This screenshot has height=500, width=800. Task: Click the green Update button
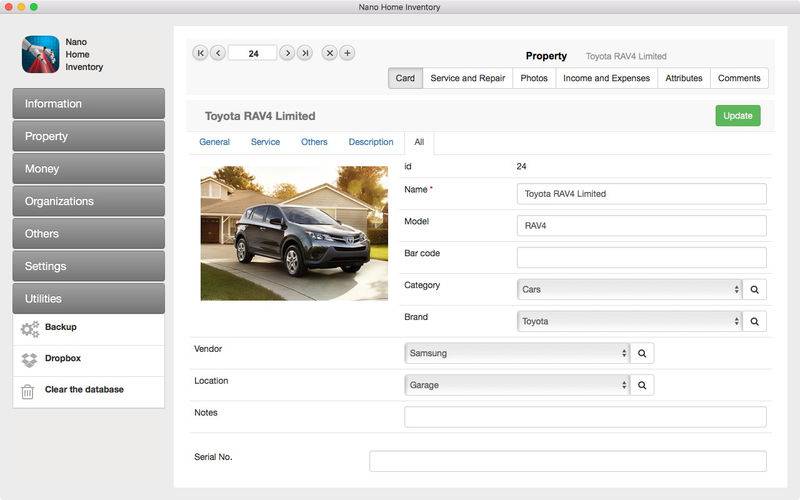point(738,116)
